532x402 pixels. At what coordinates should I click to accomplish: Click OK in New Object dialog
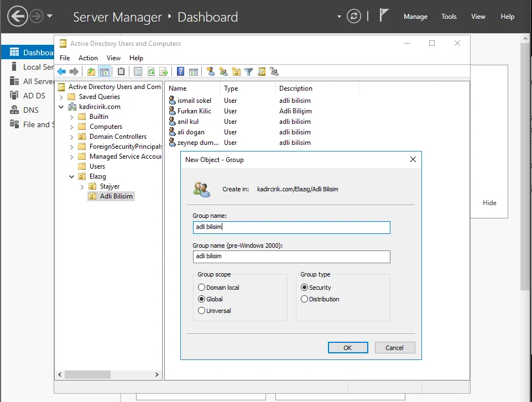tap(348, 347)
